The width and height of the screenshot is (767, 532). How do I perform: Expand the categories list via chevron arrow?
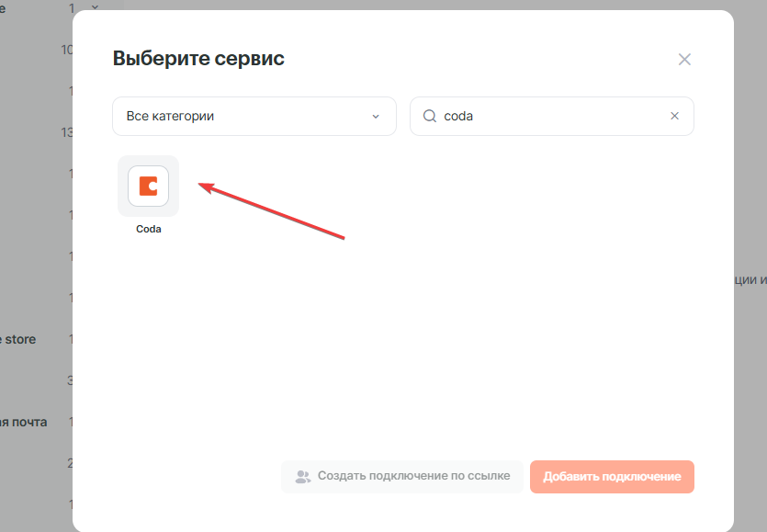(375, 117)
